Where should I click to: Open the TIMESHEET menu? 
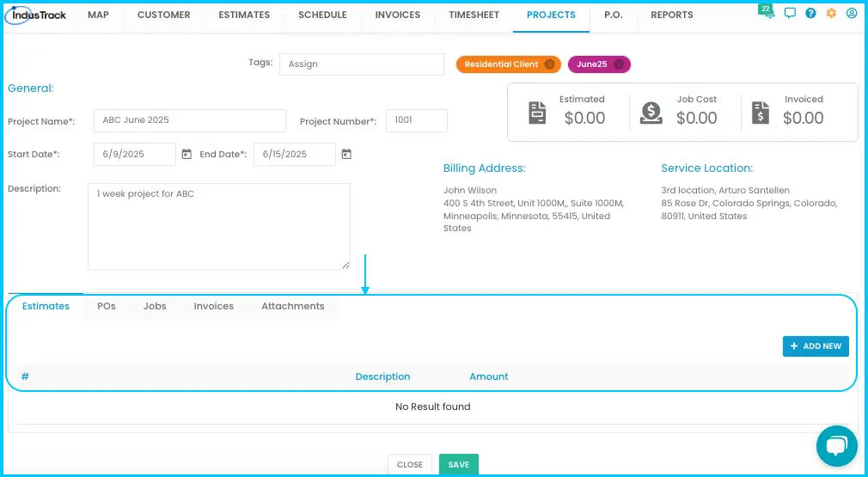[474, 15]
